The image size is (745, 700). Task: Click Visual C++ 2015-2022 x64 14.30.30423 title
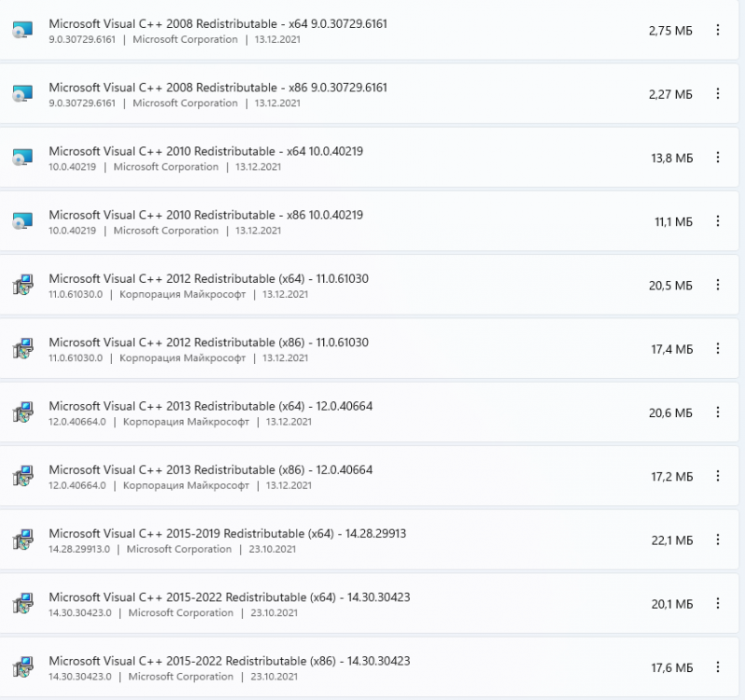[229, 597]
